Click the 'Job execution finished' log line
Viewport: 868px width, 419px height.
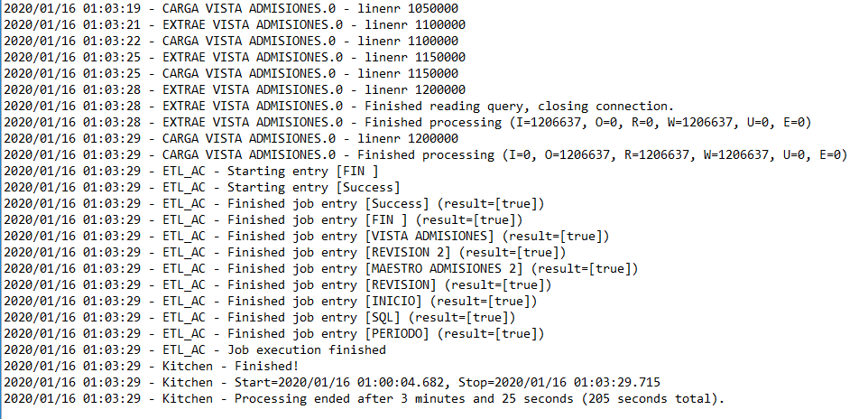click(194, 350)
